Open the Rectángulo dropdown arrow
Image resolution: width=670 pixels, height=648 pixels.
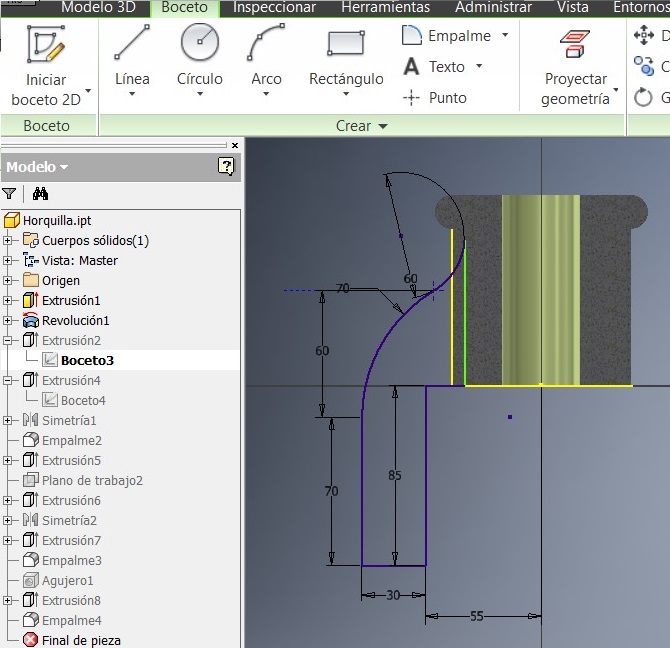(346, 94)
